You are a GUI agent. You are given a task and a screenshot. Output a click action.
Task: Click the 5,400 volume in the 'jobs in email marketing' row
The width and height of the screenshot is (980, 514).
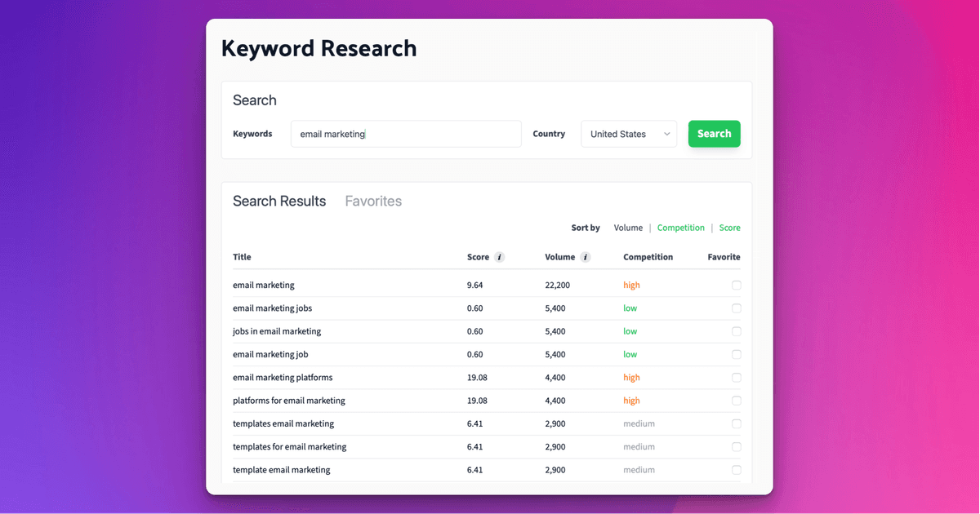click(x=555, y=331)
